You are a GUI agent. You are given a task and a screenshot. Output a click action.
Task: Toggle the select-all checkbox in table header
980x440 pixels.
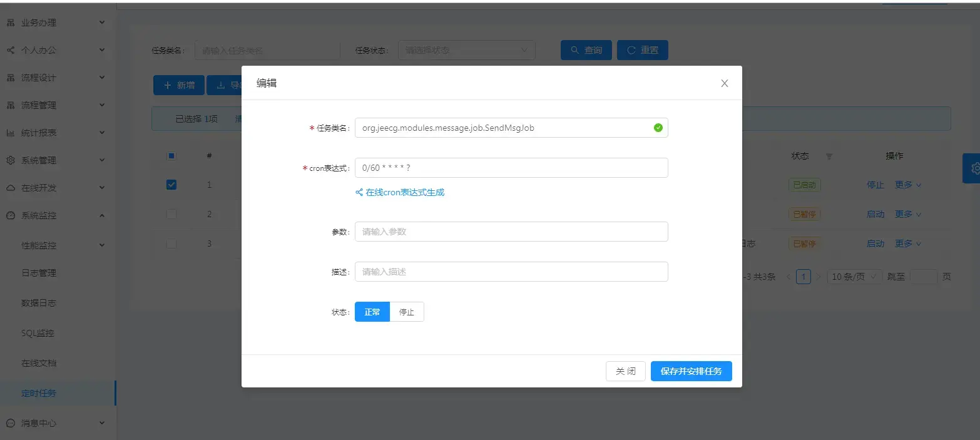pos(171,156)
